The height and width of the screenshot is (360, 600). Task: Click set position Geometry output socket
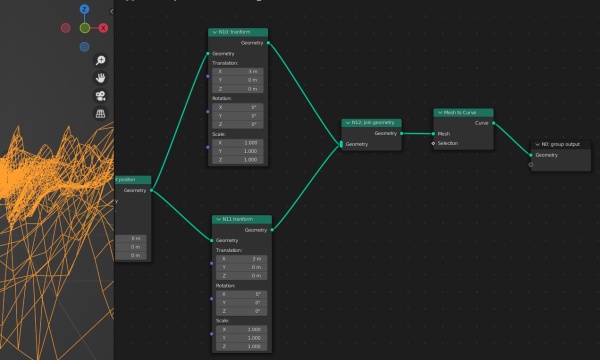coord(152,190)
